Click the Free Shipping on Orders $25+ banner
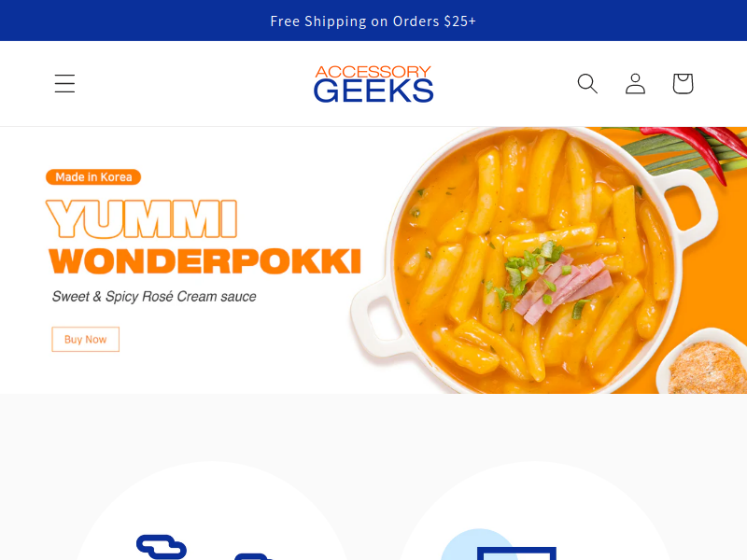 pyautogui.click(x=373, y=21)
